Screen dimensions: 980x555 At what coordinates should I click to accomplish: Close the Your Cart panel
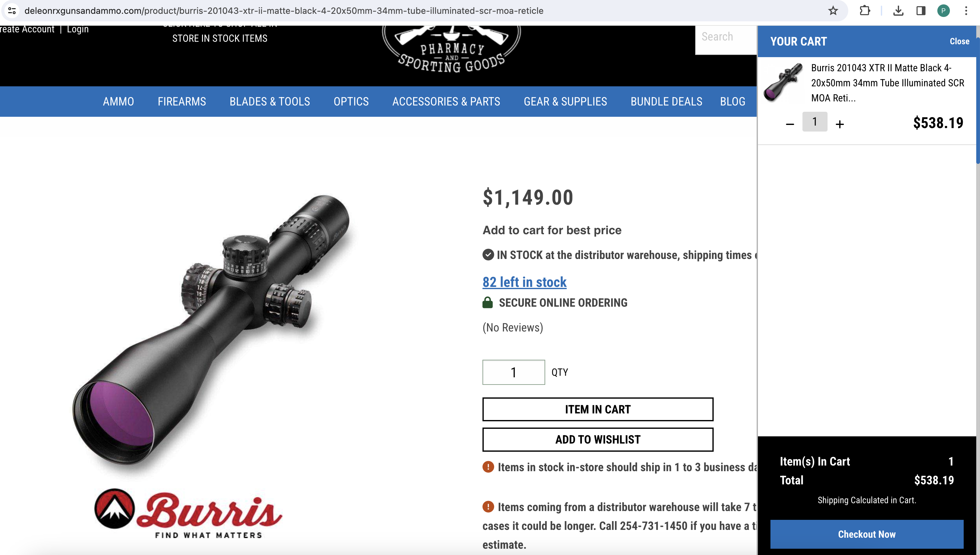(x=959, y=41)
